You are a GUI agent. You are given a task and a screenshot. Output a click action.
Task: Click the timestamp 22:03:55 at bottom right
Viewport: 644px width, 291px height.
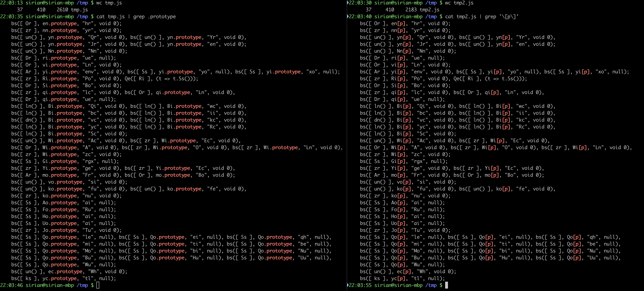pyautogui.click(x=360, y=285)
